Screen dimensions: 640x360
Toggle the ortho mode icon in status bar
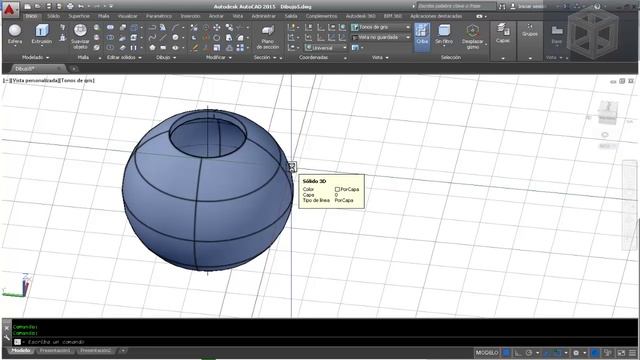pyautogui.click(x=518, y=353)
